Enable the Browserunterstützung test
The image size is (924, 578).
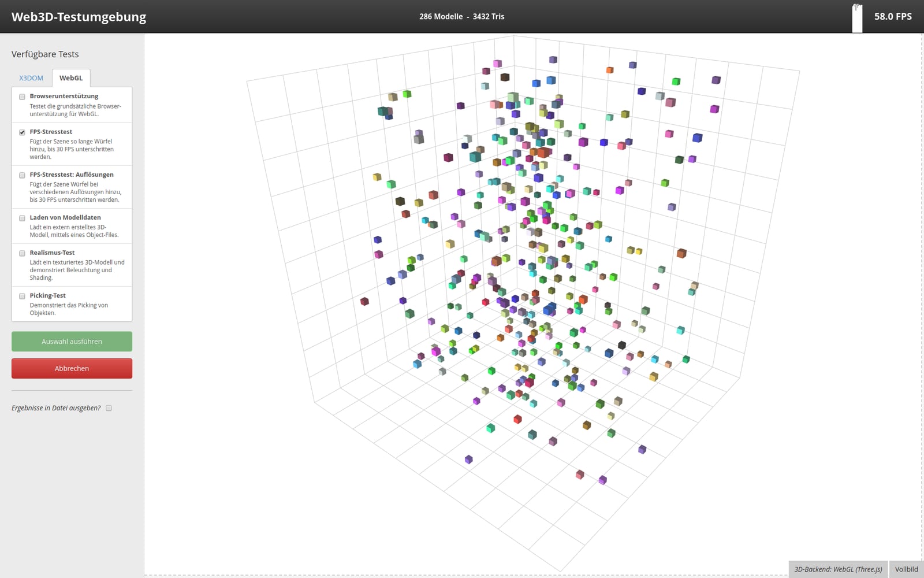[x=22, y=97]
